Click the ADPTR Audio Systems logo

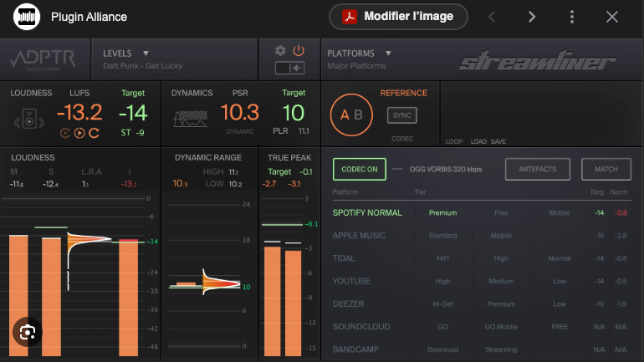pos(43,60)
